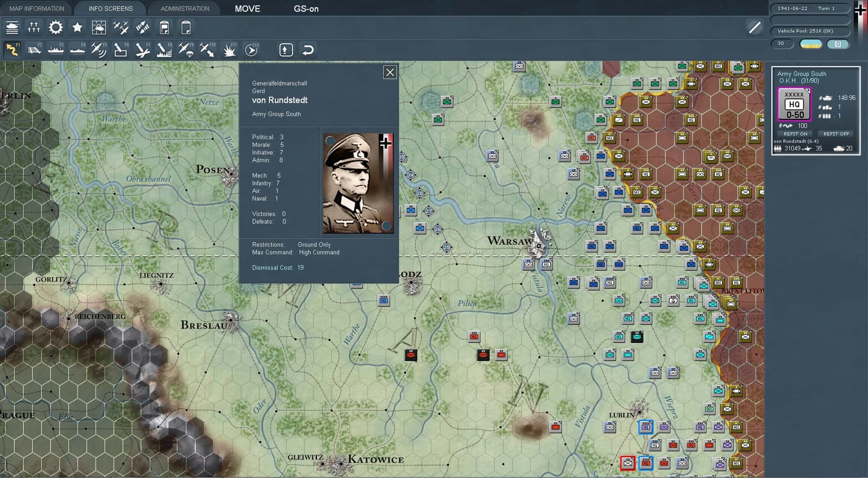Close the von Rundstedt leader dialog

pos(390,72)
